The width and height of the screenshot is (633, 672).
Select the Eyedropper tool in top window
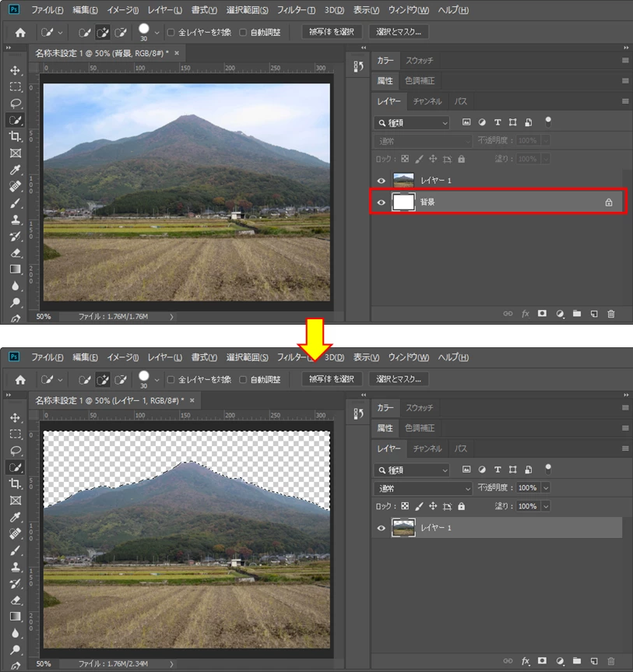(x=16, y=170)
